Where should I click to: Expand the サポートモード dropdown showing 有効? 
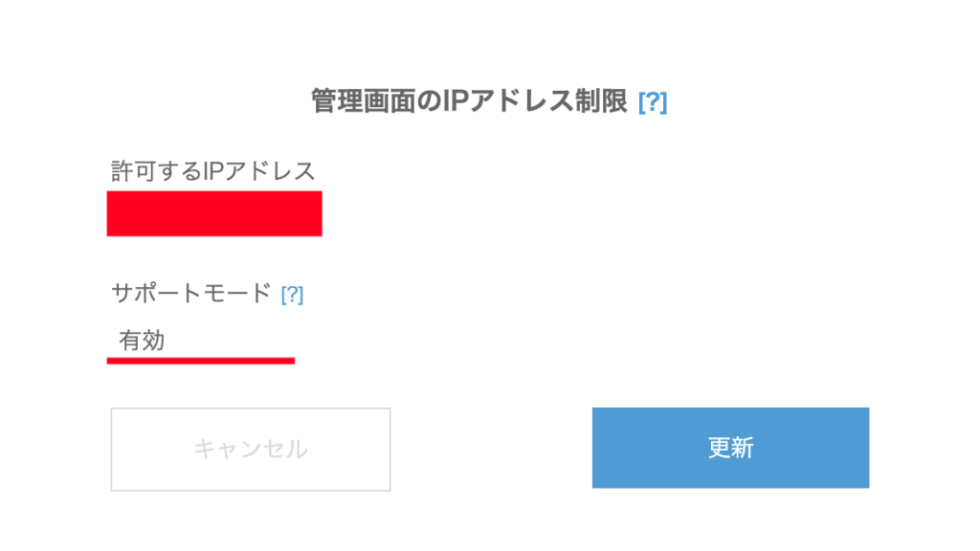(201, 341)
